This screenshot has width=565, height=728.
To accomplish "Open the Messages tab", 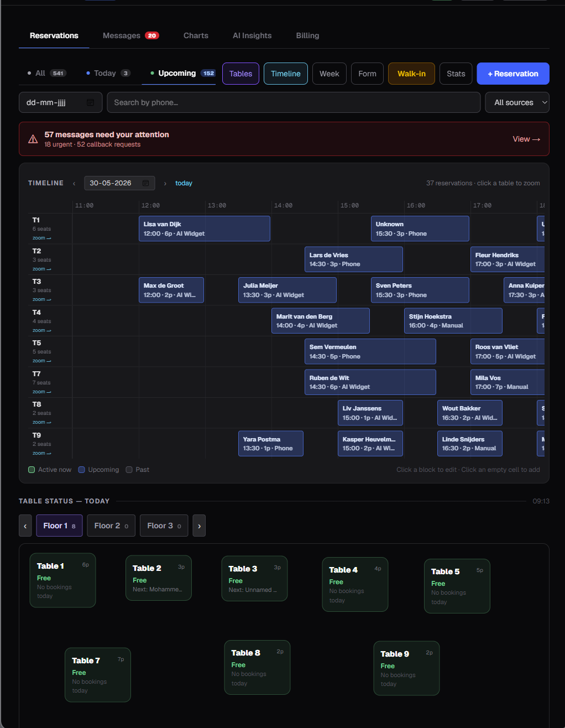I will pyautogui.click(x=131, y=35).
